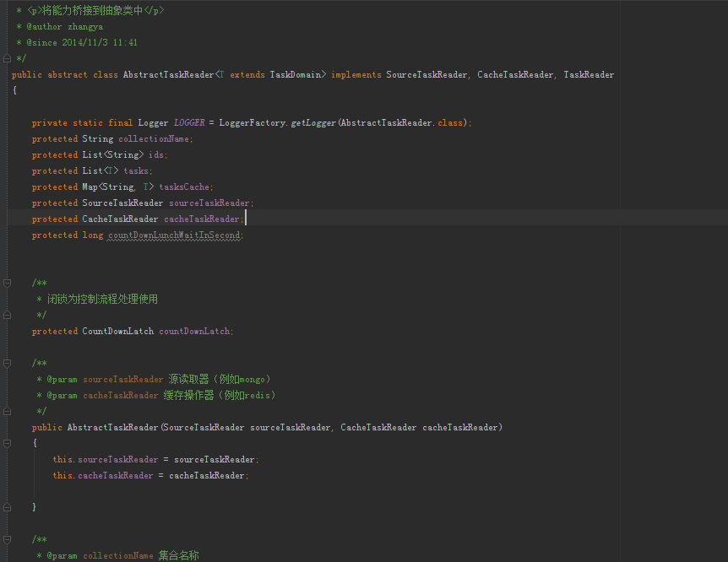Click 'abstract' keyword in class declaration
Screen dimensions: 728x562
coord(68,75)
